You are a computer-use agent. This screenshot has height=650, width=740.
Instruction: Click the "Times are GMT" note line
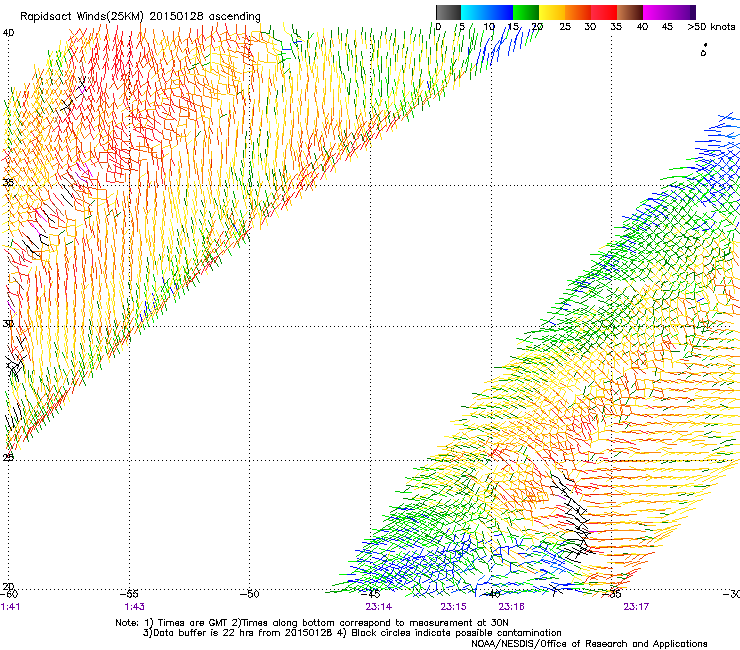click(312, 623)
